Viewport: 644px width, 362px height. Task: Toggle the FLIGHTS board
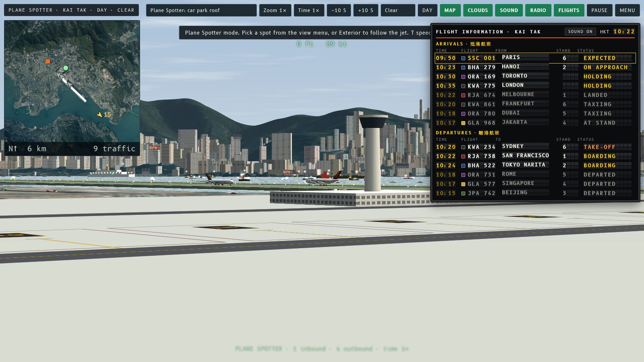point(569,10)
